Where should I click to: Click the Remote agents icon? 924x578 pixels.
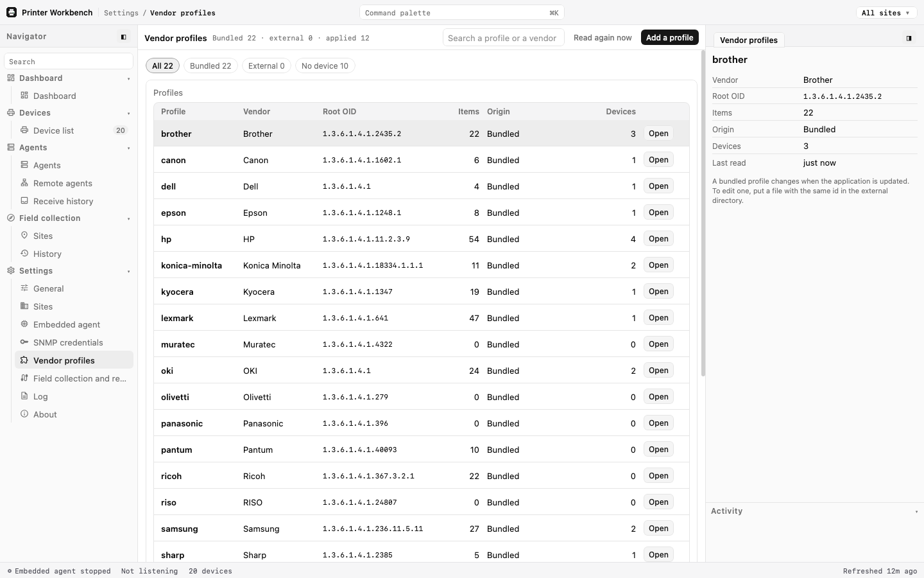click(24, 183)
